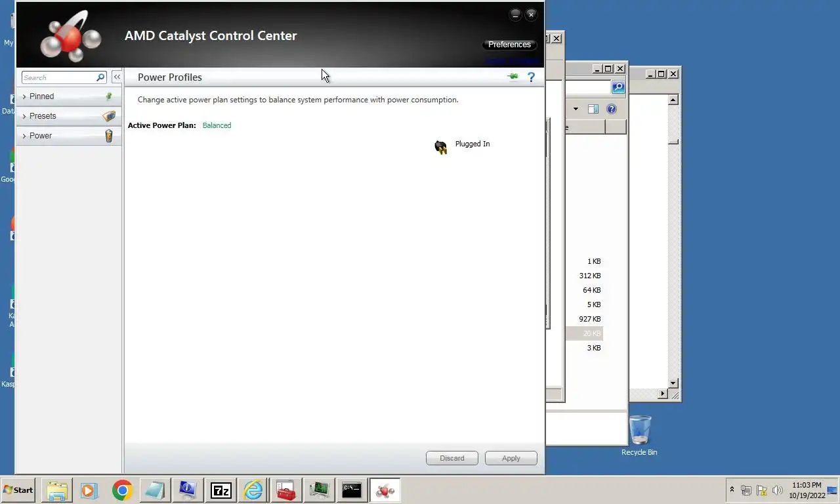Screen dimensions: 840x504
Task: Click the Plugged In label
Action: [472, 144]
